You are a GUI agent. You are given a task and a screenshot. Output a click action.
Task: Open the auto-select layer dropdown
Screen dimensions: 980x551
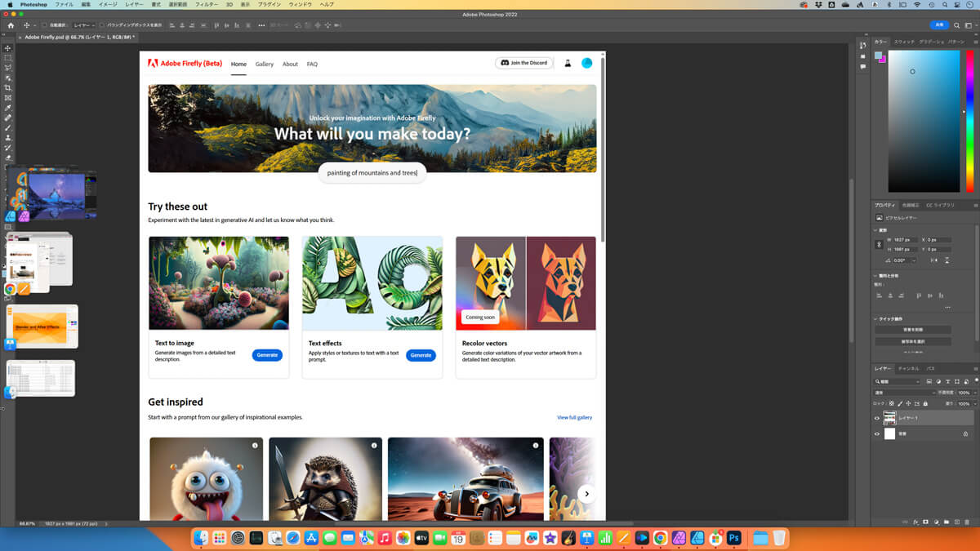[83, 25]
